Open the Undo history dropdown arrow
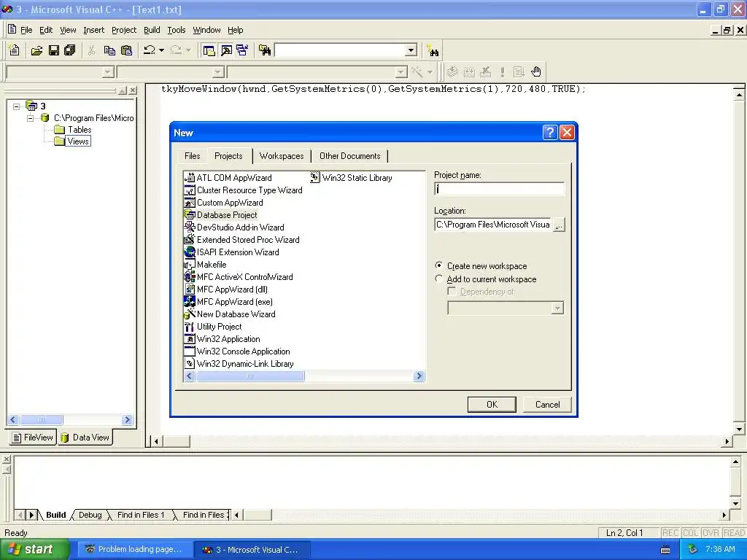 161,50
